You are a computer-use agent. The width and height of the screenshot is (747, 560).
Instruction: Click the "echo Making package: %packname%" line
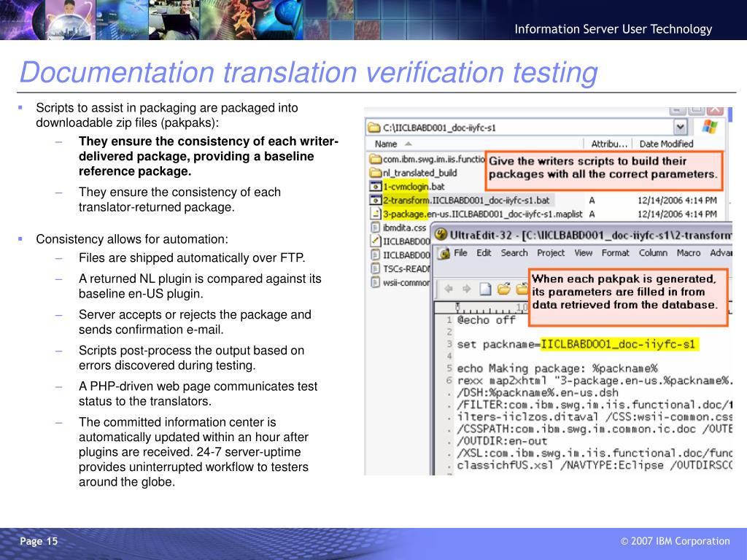click(x=557, y=368)
